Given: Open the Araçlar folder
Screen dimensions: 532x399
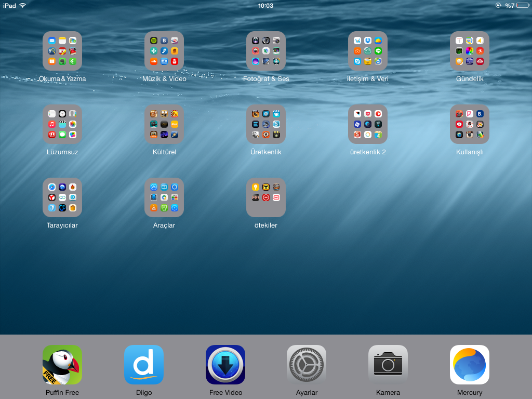Looking at the screenshot, I should coord(164,197).
